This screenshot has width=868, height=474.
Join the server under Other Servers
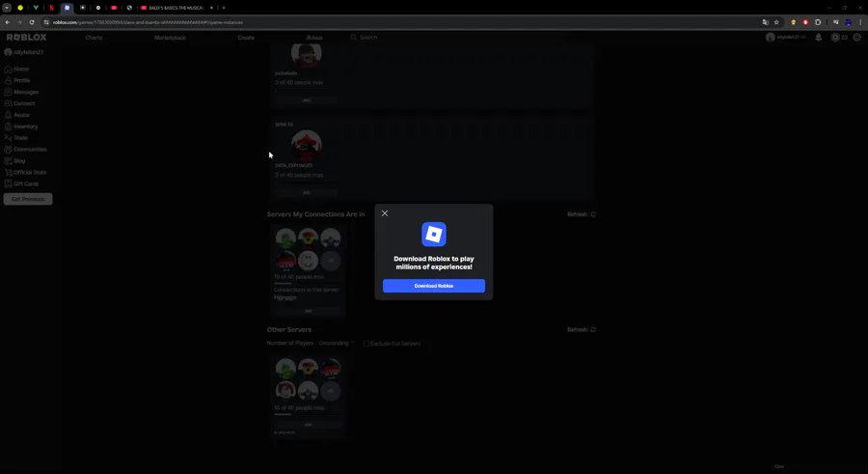tap(309, 425)
